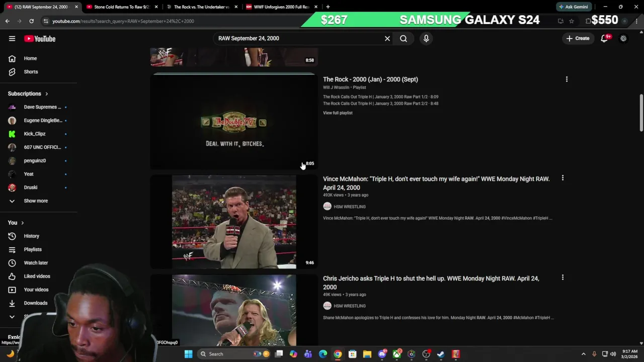Viewport: 644px width, 362px height.
Task: Switch to Stone Cold Returns To Raw tab
Action: tap(122, 7)
